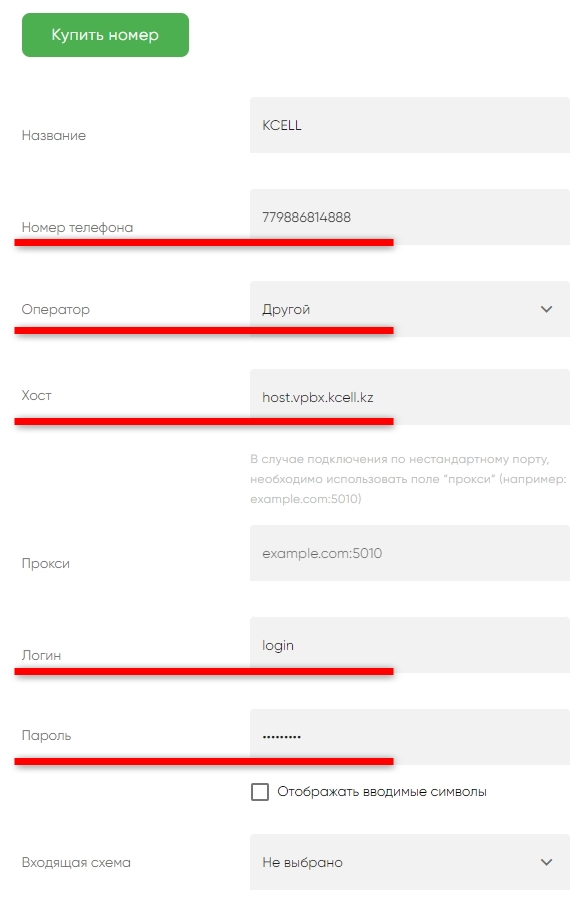Click the Прокси label text

point(46,563)
